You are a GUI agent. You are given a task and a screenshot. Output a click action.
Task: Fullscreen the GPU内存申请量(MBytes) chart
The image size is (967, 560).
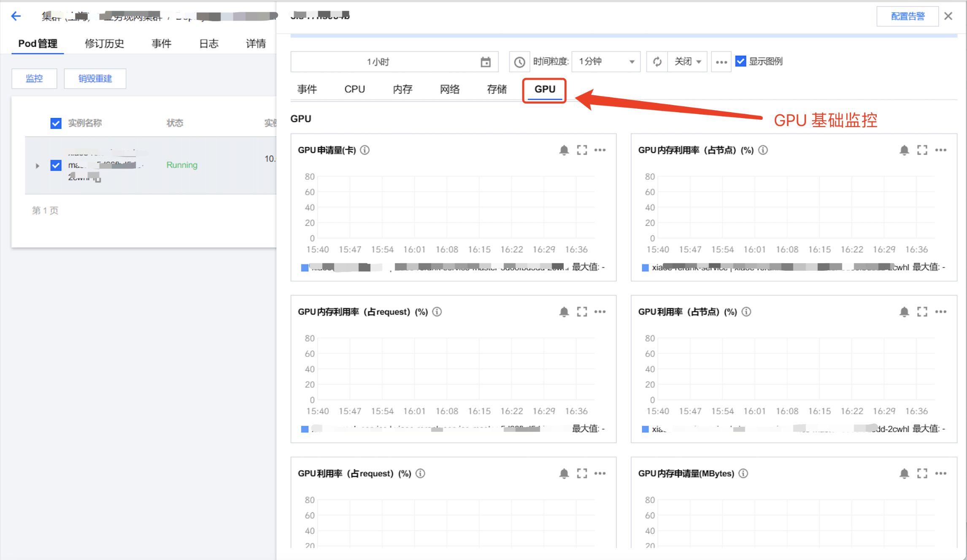coord(922,474)
